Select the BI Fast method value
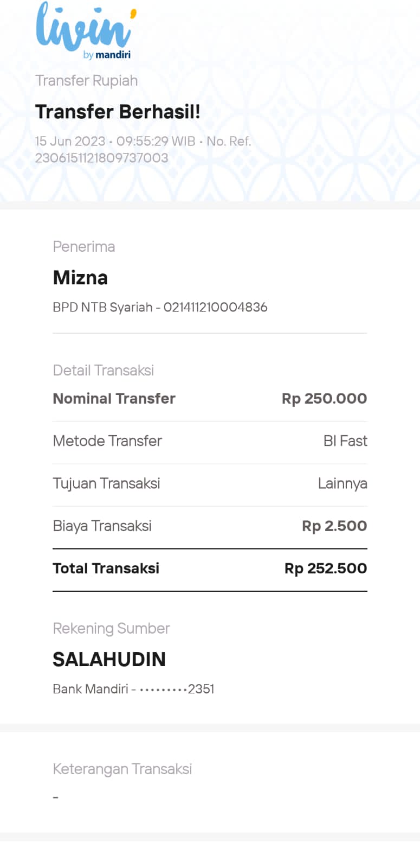420x868 pixels. click(345, 441)
